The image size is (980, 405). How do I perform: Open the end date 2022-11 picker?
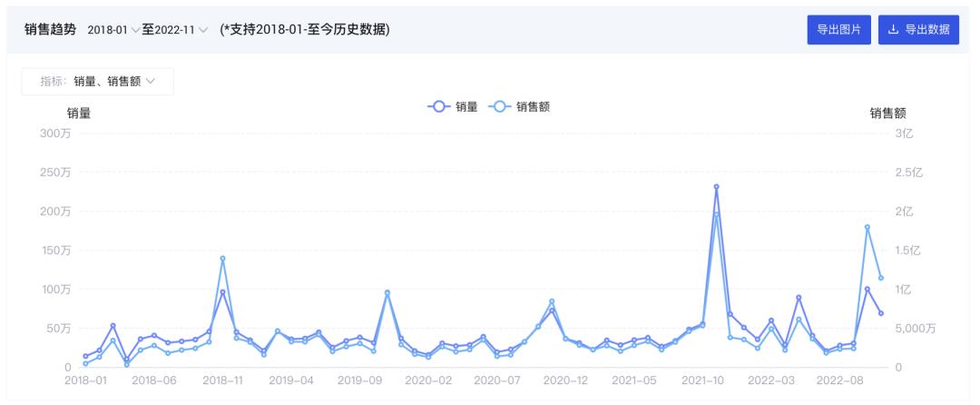click(175, 30)
